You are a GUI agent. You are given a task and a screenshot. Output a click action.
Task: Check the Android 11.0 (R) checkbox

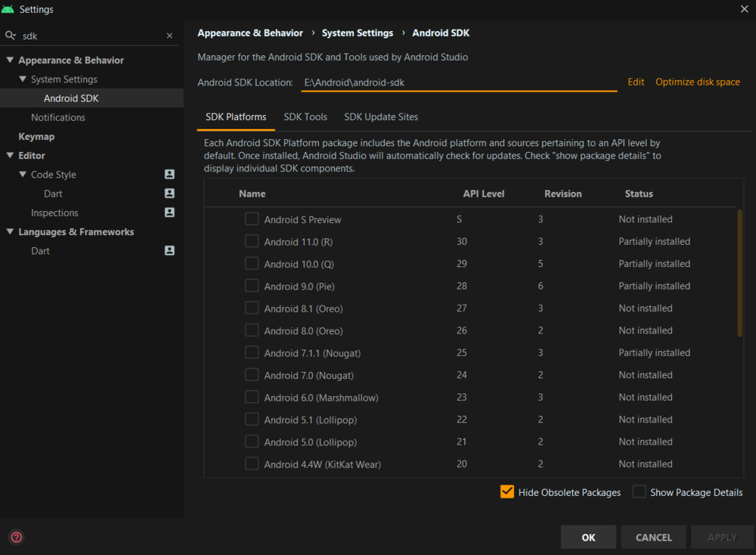pyautogui.click(x=252, y=241)
